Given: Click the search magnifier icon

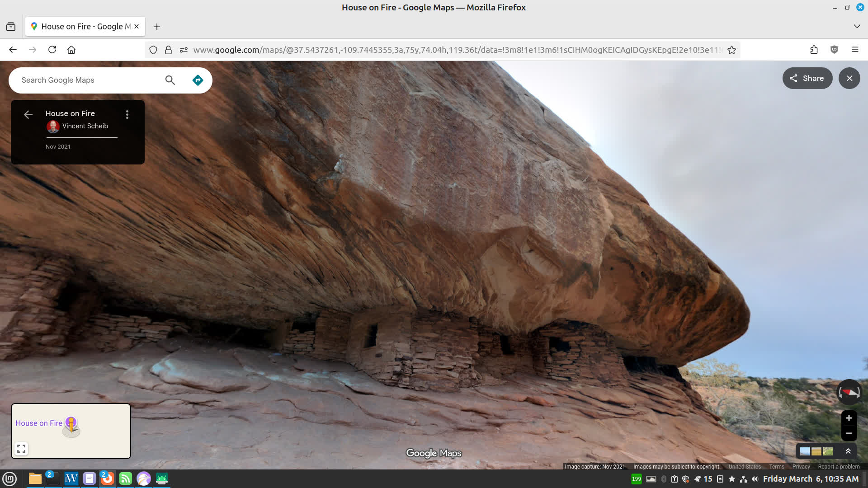Looking at the screenshot, I should pos(170,80).
